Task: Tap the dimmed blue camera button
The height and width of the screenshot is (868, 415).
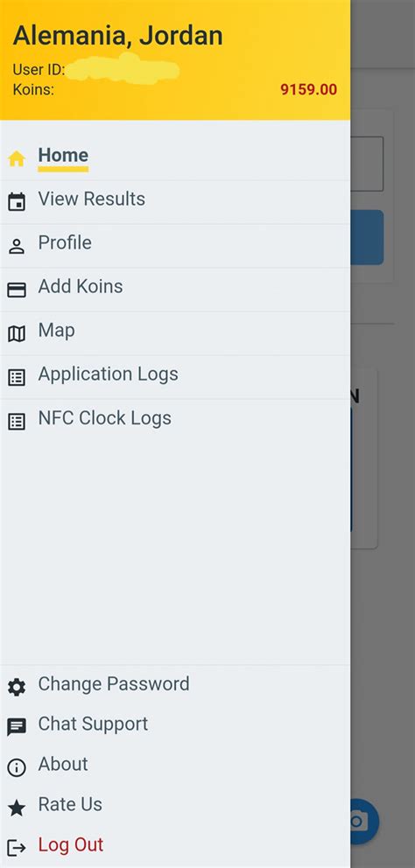Action: click(x=364, y=822)
